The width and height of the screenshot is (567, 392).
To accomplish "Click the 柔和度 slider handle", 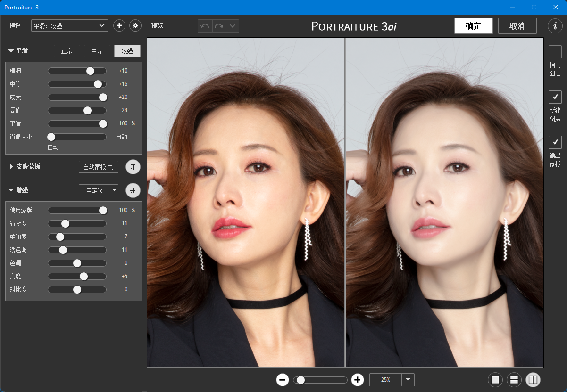I will [x=60, y=237].
